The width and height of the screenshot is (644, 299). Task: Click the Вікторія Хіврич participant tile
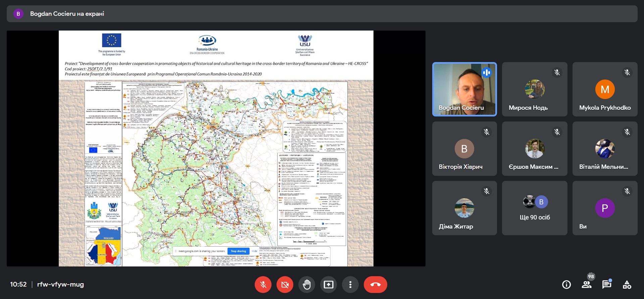pos(464,149)
